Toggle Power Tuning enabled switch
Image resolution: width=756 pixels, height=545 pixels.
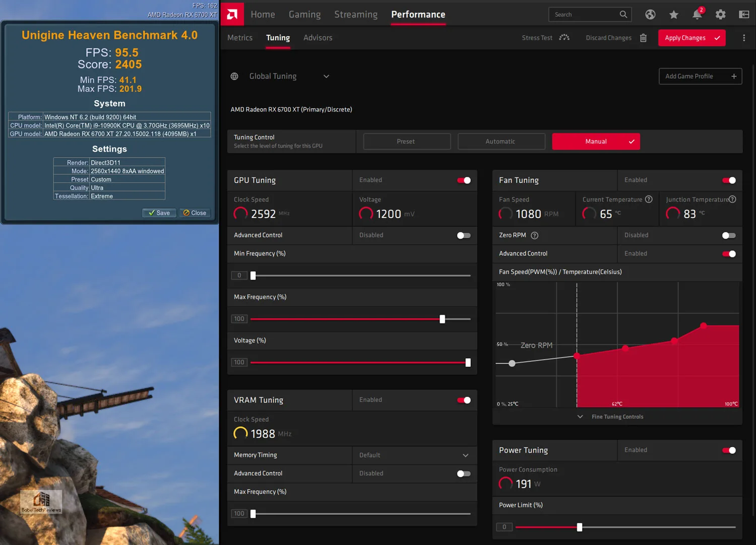click(729, 450)
